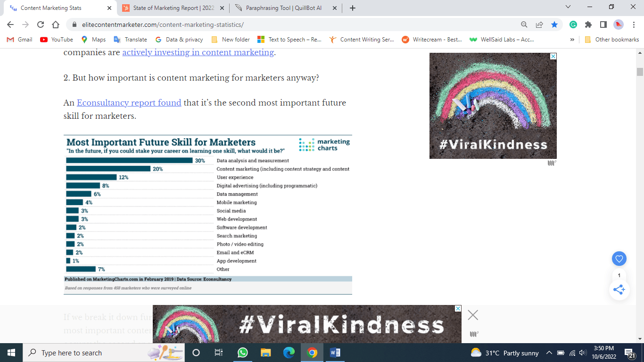Open the browser home page
Viewport: 644px width, 362px height.
click(x=56, y=25)
